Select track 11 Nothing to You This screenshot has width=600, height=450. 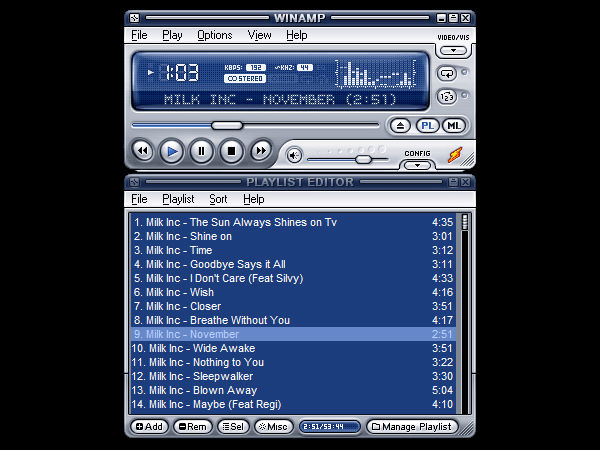coord(293,362)
